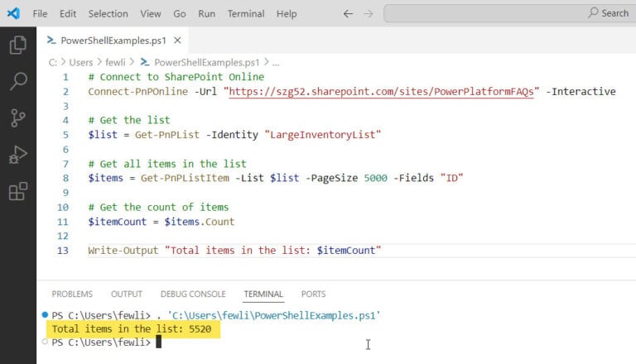The width and height of the screenshot is (636, 364).
Task: Open the View menu
Action: [x=151, y=14]
